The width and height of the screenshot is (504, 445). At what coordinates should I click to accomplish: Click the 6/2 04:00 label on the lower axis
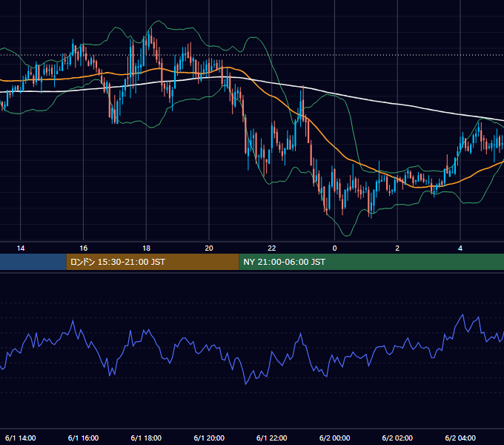[x=460, y=438]
